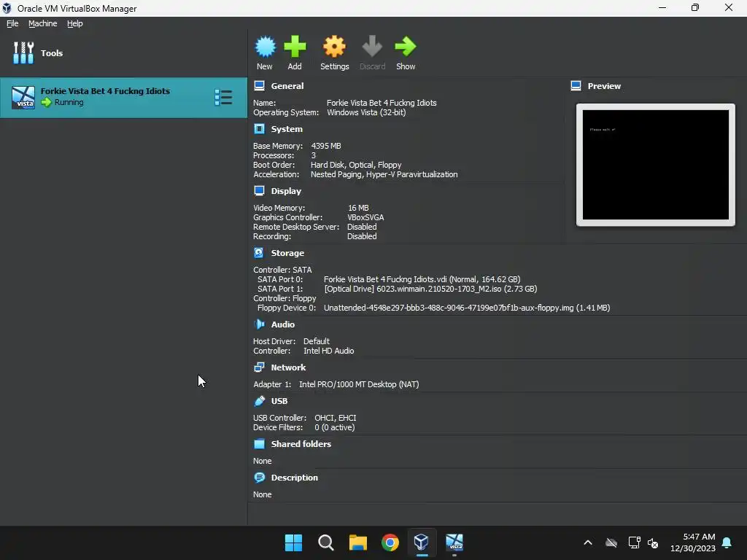The height and width of the screenshot is (560, 747).
Task: Click VirtualBox Manager taskbar icon
Action: point(422,542)
